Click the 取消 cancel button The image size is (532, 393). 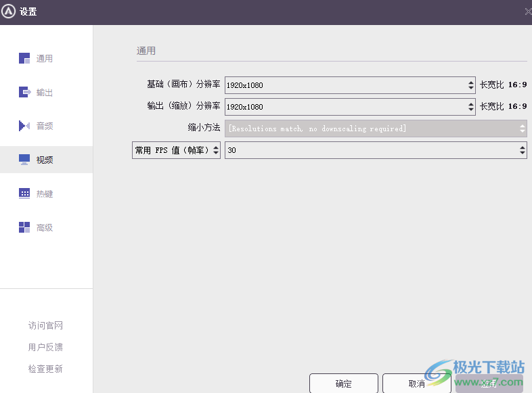(x=417, y=384)
